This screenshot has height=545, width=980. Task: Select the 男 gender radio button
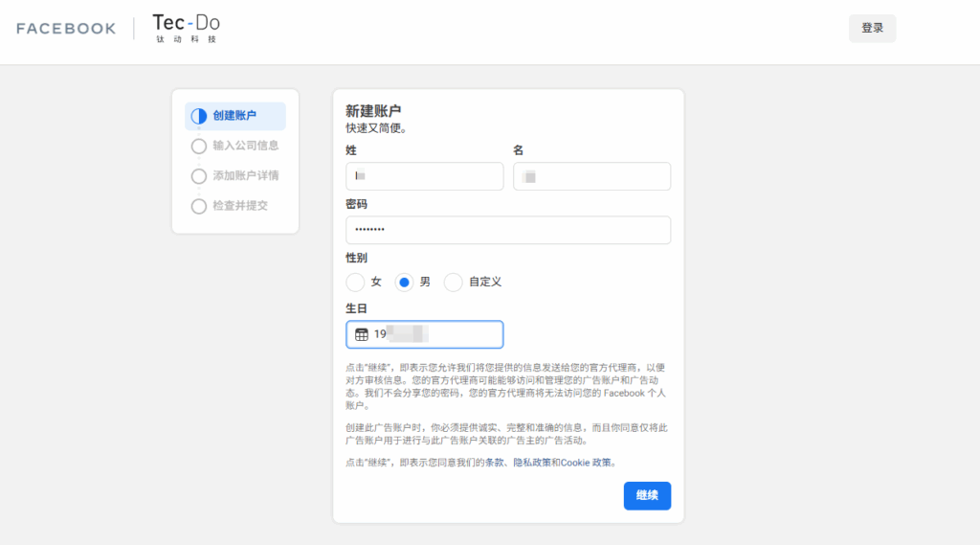(x=404, y=282)
